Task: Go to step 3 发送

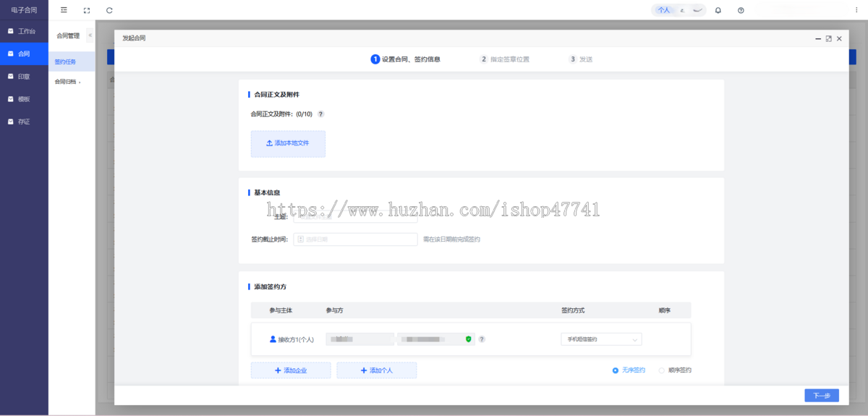Action: click(580, 59)
